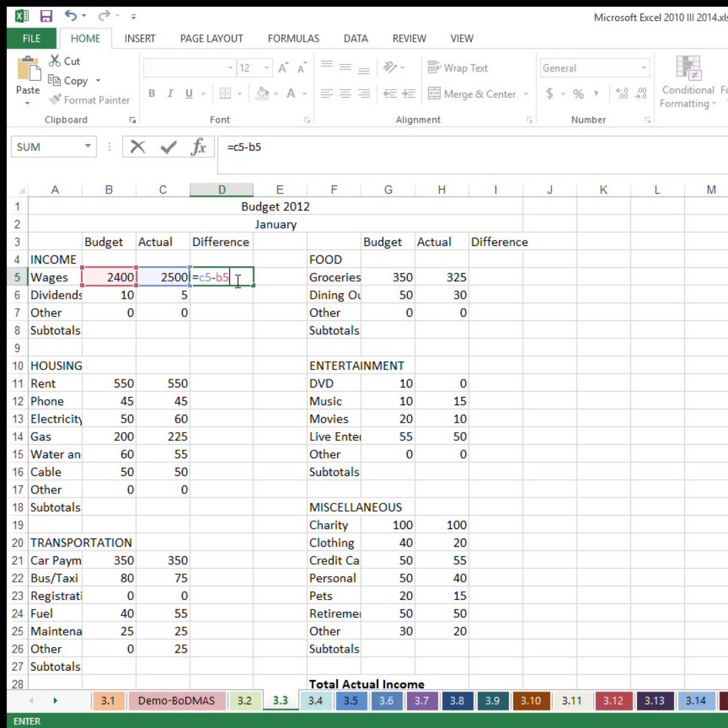This screenshot has height=728, width=728.
Task: Click the Orientation text rotation icon
Action: tap(390, 68)
